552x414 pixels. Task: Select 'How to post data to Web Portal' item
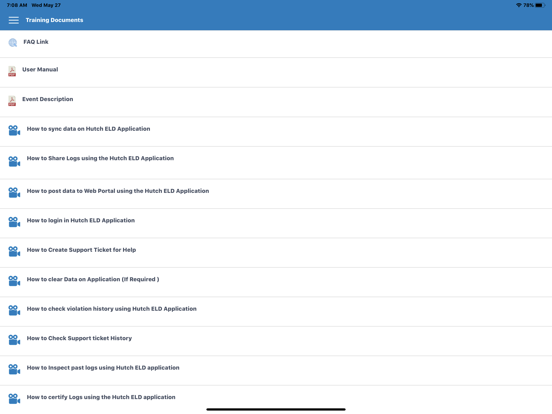click(x=276, y=194)
